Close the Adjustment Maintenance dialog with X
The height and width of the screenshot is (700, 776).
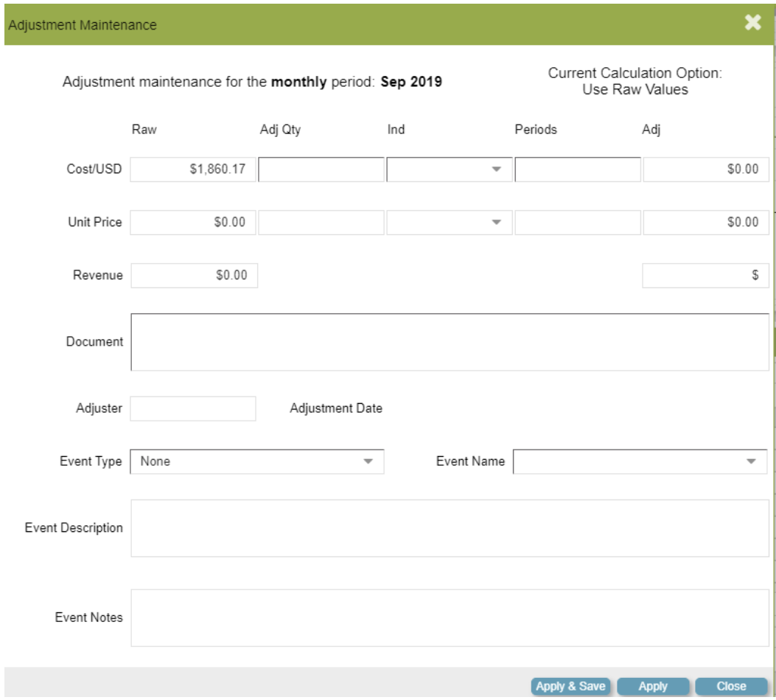pos(752,24)
